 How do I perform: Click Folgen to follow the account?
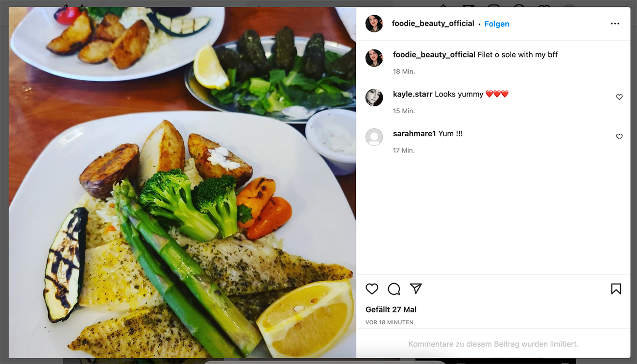tap(497, 24)
